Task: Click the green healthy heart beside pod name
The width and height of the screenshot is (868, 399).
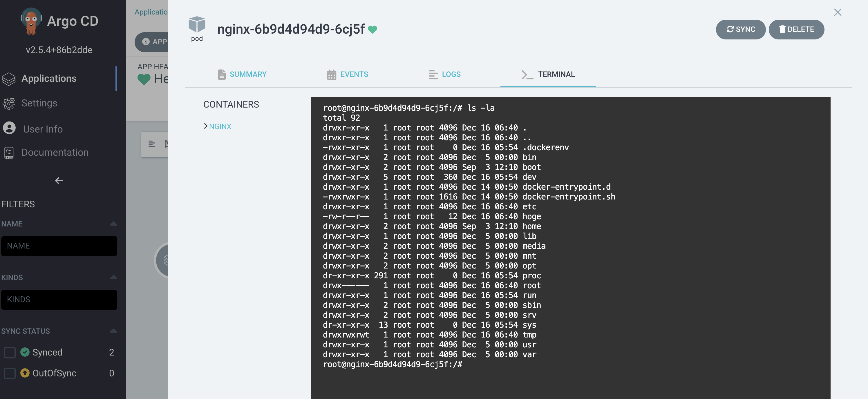Action: coord(372,30)
